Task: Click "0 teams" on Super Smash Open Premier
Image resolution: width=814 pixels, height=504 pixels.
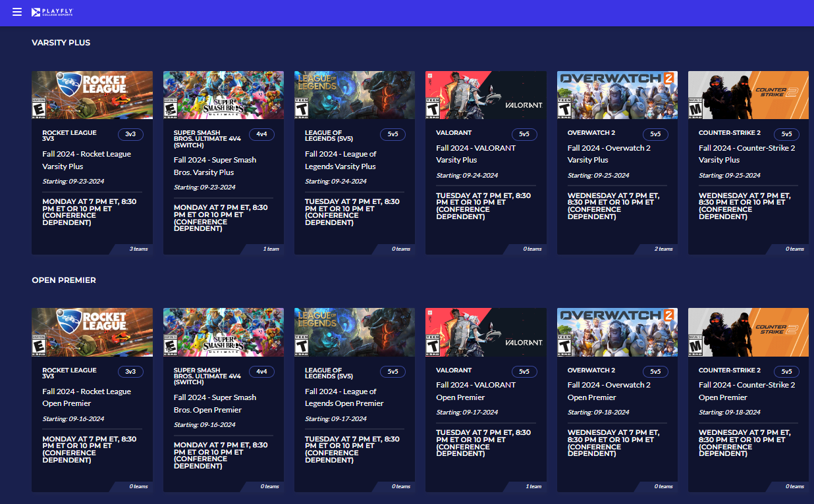Action: 269,486
